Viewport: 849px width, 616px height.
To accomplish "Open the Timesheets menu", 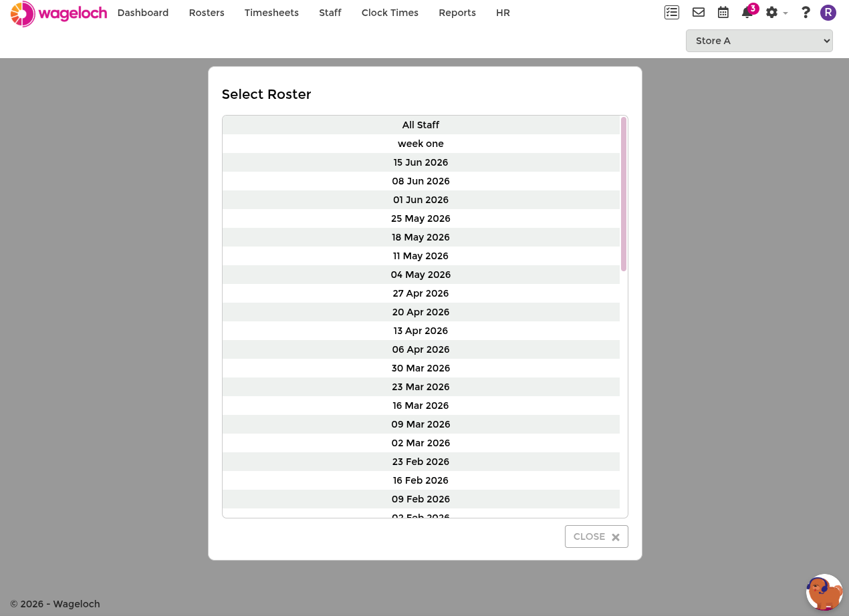I will (271, 13).
